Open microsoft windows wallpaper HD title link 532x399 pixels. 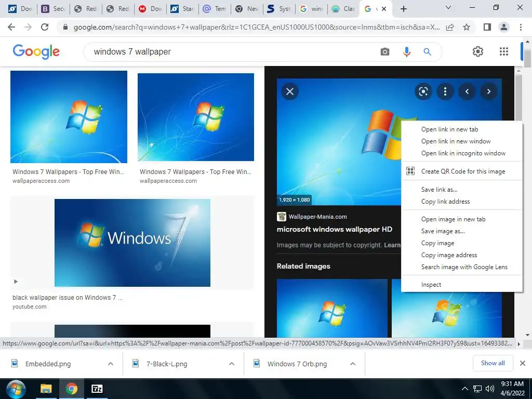(335, 229)
